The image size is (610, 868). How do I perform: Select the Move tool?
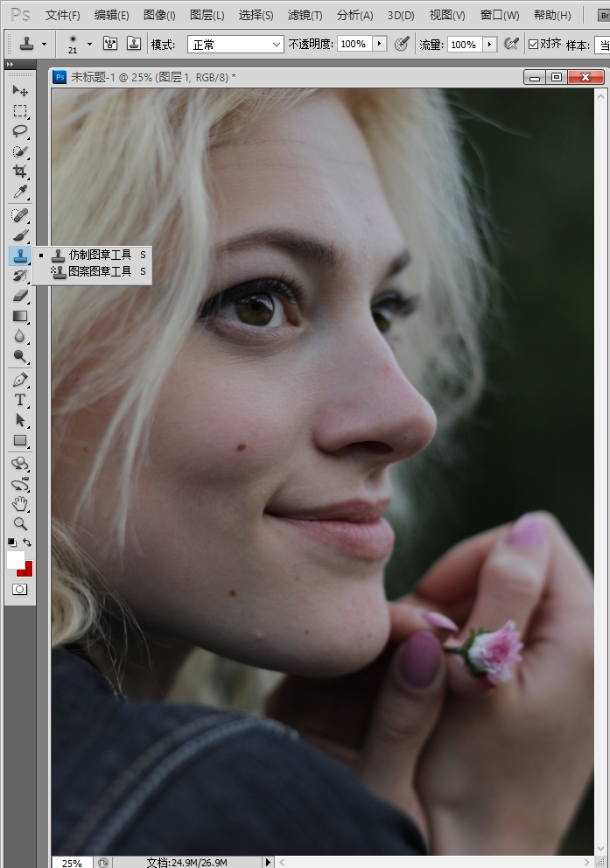20,90
